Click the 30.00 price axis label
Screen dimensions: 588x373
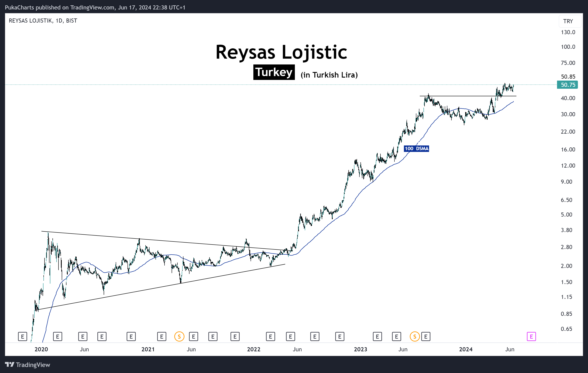tap(568, 114)
